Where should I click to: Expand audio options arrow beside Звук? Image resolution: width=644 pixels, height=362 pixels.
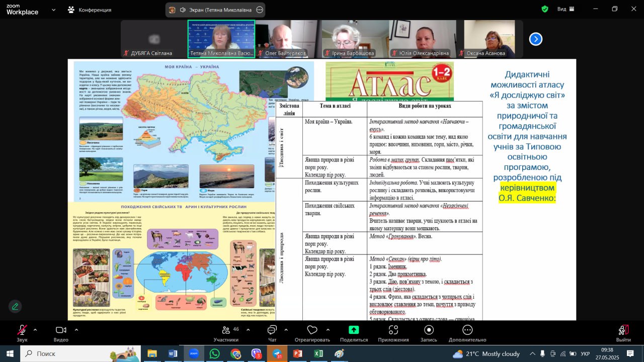pos(35,330)
